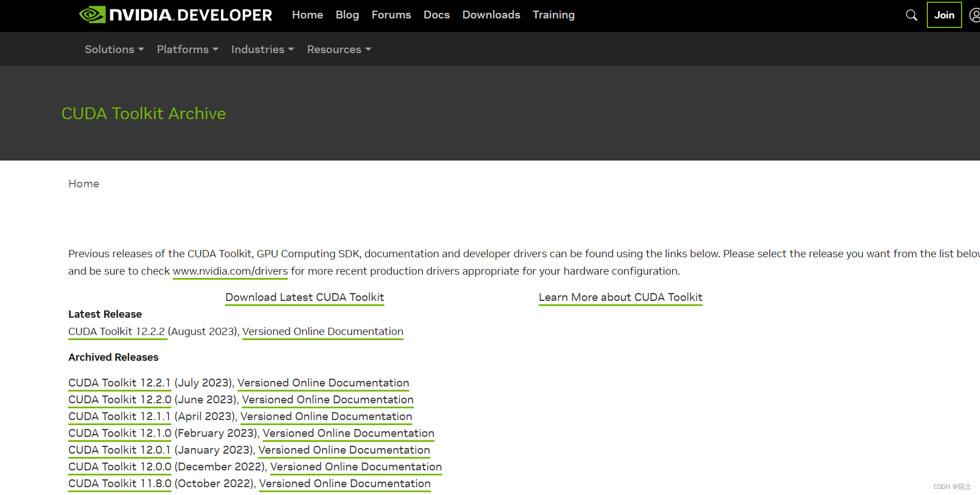
Task: Click the NVIDIA Developer logo
Action: (x=176, y=15)
